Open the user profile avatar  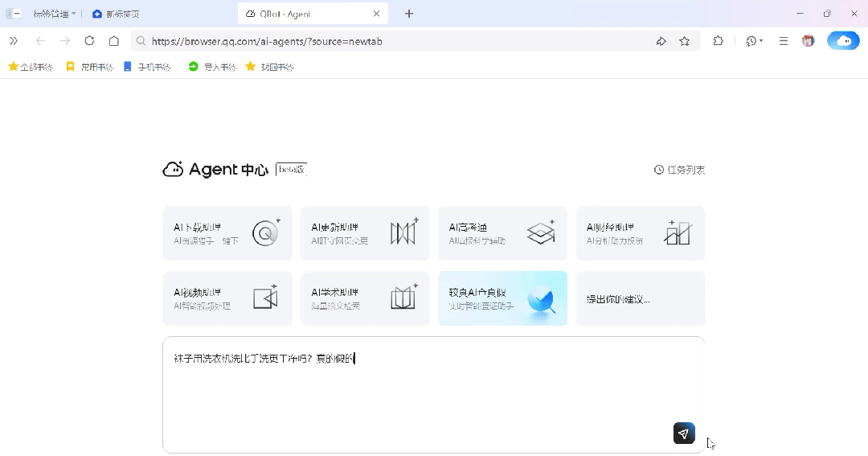[809, 41]
